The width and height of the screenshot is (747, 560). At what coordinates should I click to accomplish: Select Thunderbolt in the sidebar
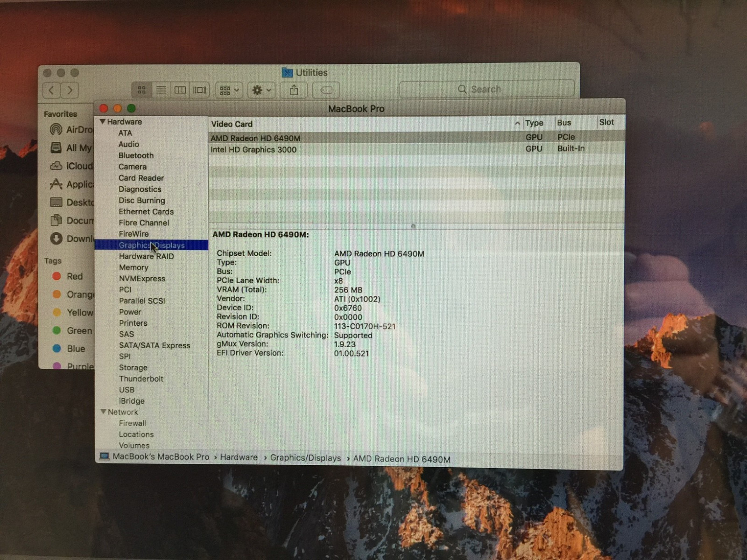pos(141,379)
